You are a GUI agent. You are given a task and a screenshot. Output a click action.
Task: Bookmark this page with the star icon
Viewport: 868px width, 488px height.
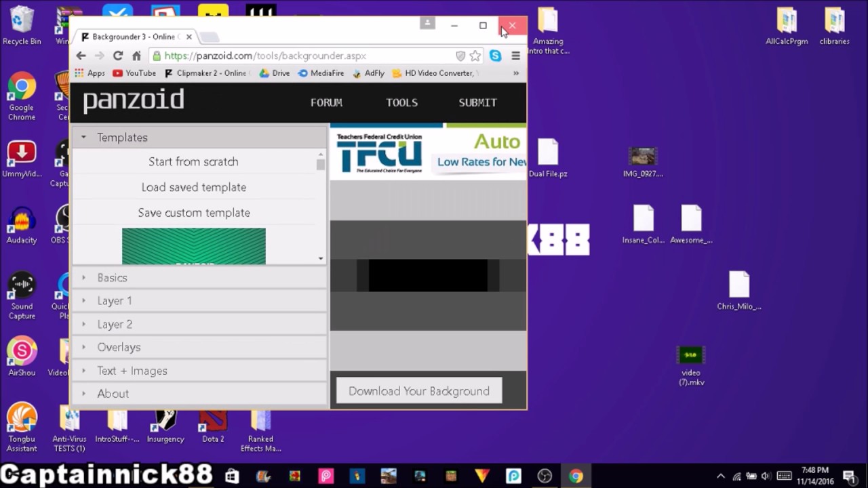(x=475, y=56)
